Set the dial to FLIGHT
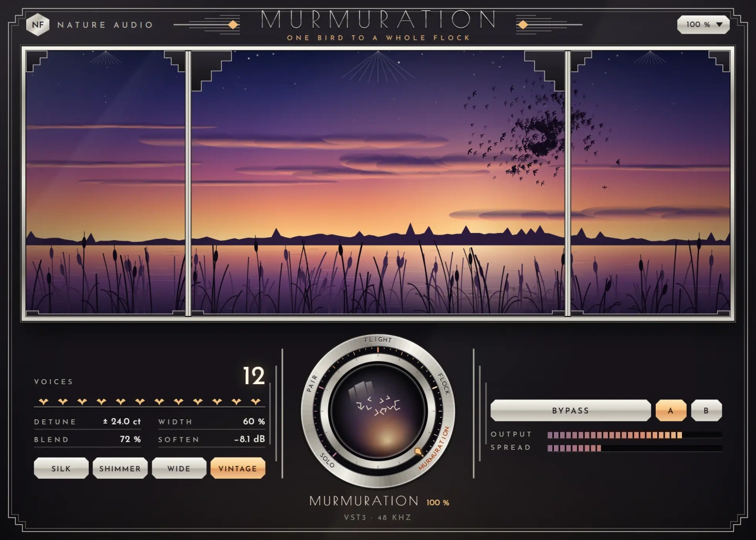Screen dimensions: 756x540 [x=378, y=340]
